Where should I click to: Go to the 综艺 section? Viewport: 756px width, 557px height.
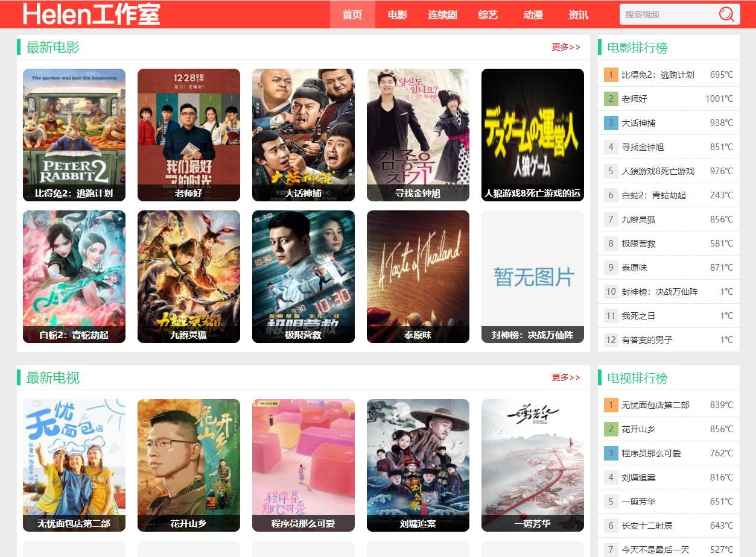tap(488, 15)
